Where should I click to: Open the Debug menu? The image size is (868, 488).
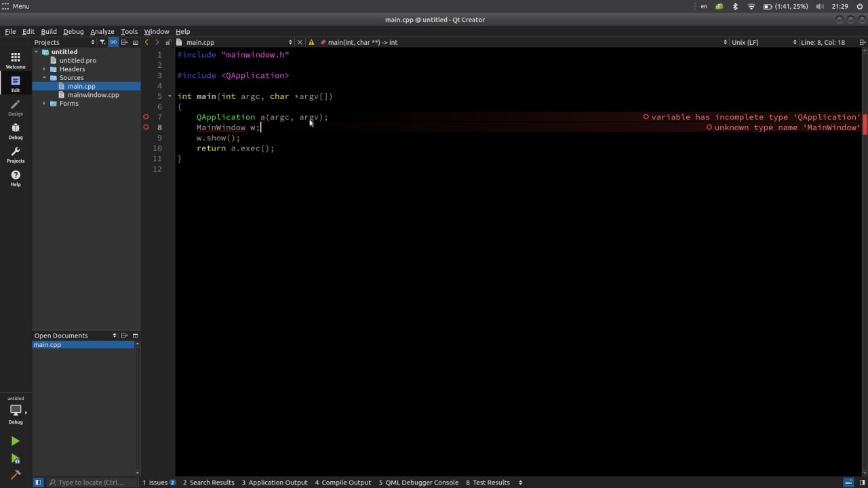click(73, 31)
